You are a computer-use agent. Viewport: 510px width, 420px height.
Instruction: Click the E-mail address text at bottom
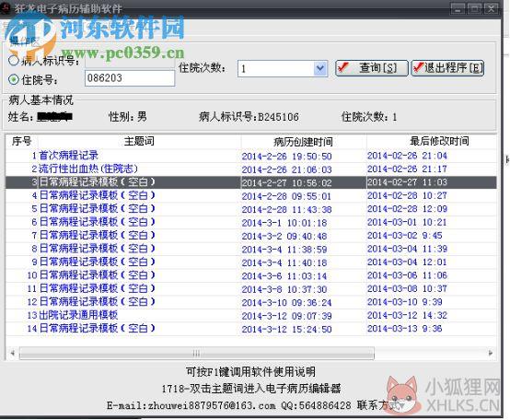click(191, 405)
